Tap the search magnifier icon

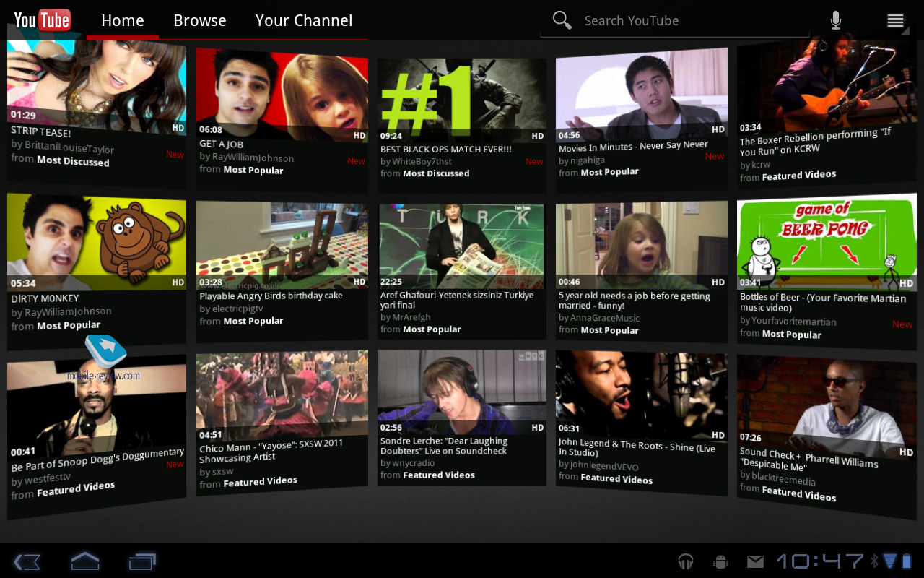[x=562, y=20]
